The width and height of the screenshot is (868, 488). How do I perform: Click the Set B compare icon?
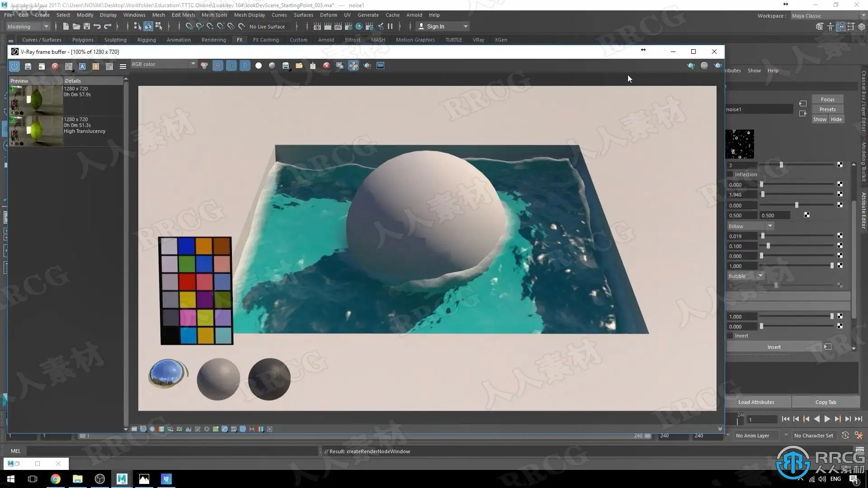[96, 66]
